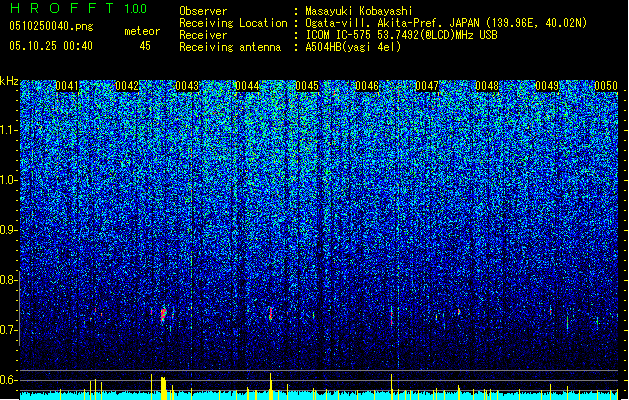Click the 0.6 kHz axis label
This screenshot has height=400, width=629.
8,380
